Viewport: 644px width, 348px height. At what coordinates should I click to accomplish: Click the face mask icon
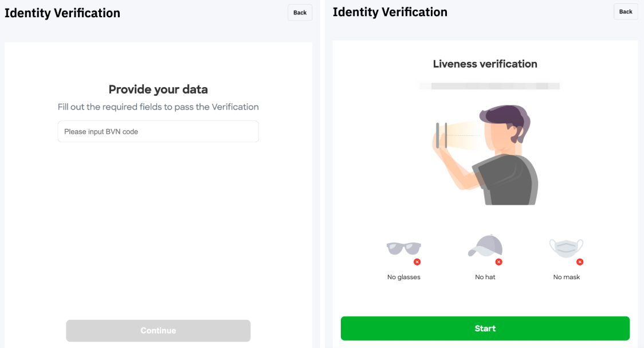(x=566, y=248)
